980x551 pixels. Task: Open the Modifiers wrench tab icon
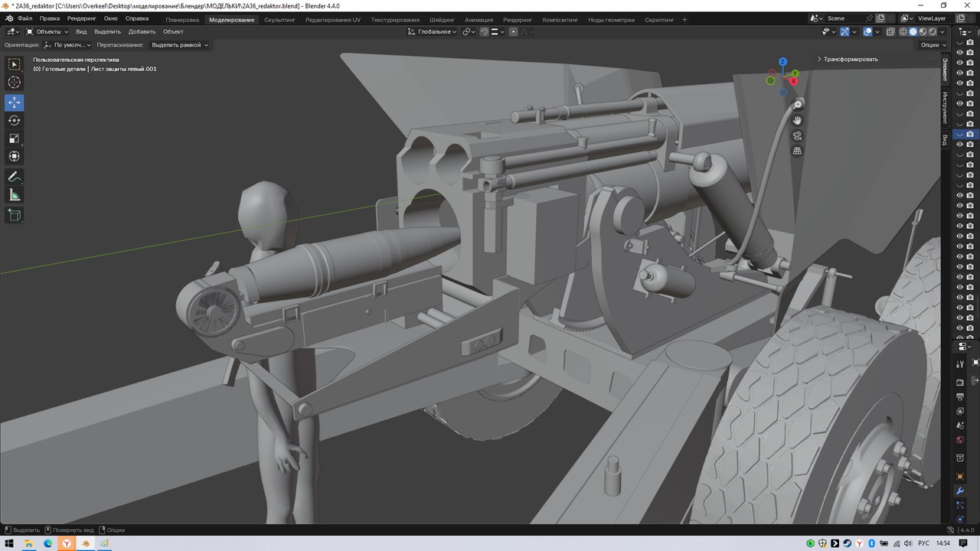[960, 491]
